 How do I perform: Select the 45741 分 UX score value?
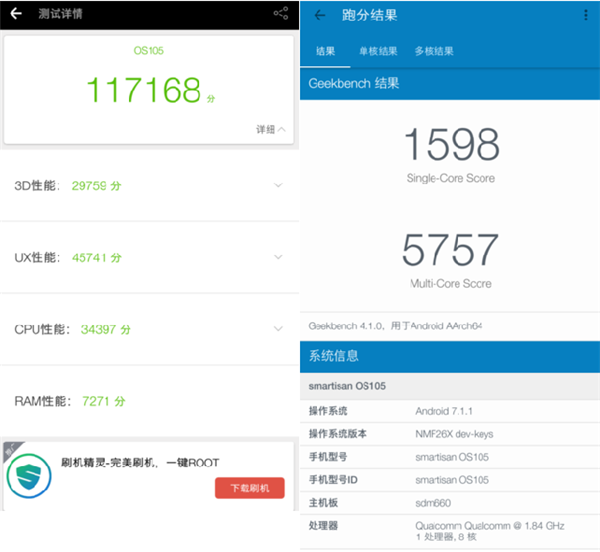97,257
